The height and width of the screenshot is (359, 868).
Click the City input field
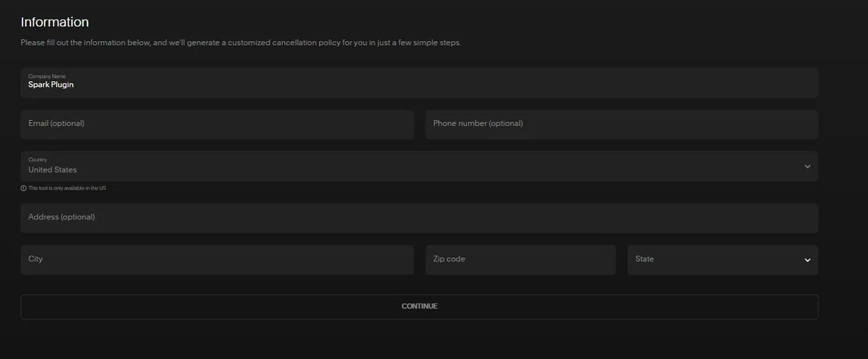217,260
